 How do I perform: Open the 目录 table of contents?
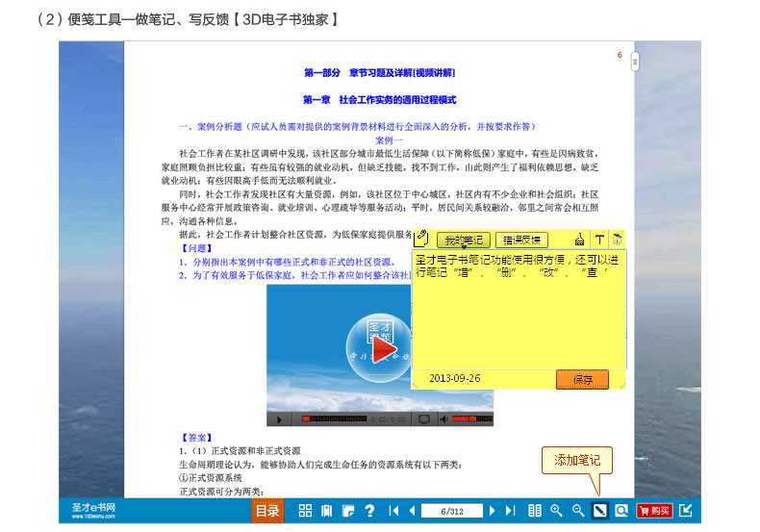267,511
